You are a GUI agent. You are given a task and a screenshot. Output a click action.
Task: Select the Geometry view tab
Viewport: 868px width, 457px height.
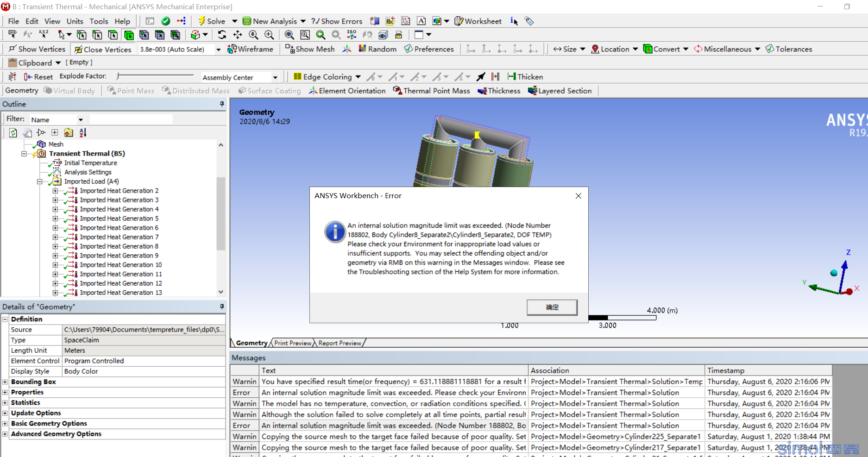point(252,343)
